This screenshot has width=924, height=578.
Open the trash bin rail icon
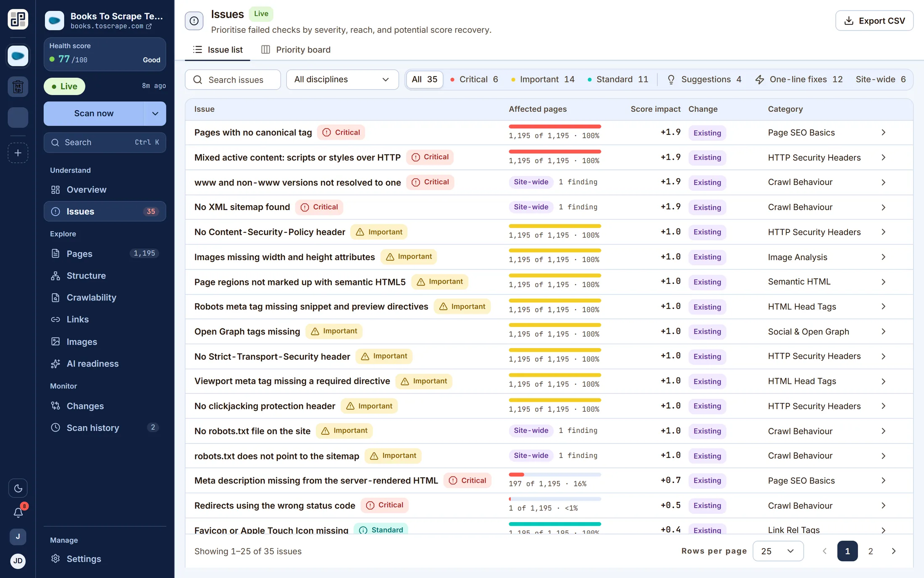pyautogui.click(x=18, y=87)
